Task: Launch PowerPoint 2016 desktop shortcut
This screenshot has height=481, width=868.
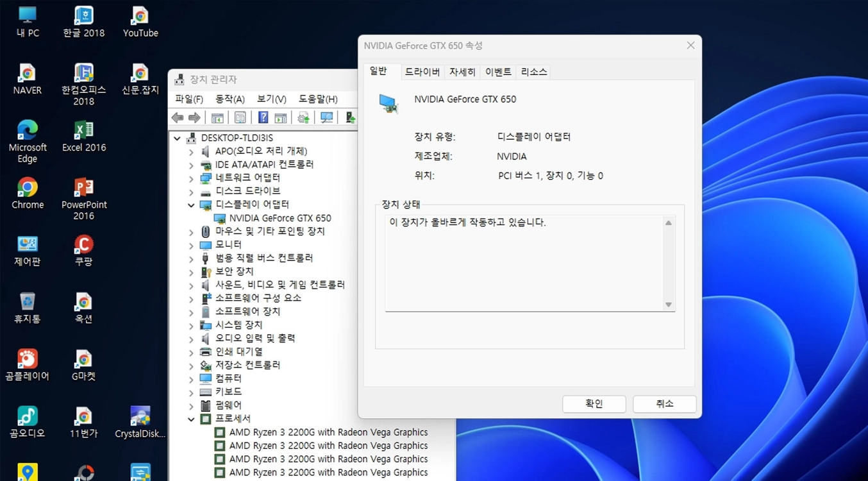Action: pyautogui.click(x=83, y=198)
